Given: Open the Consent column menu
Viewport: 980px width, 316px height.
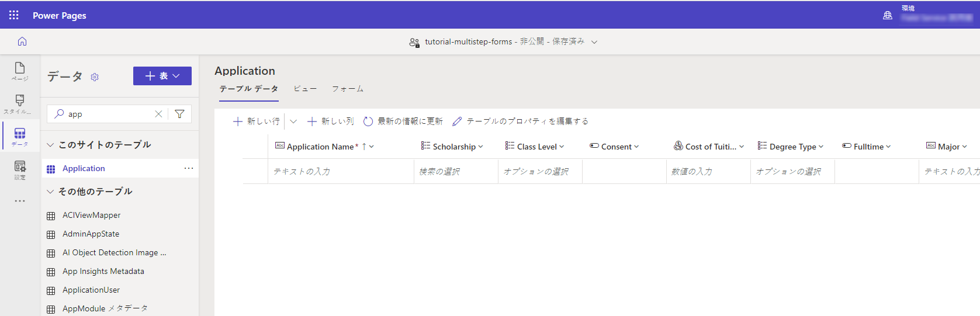Looking at the screenshot, I should pos(636,147).
